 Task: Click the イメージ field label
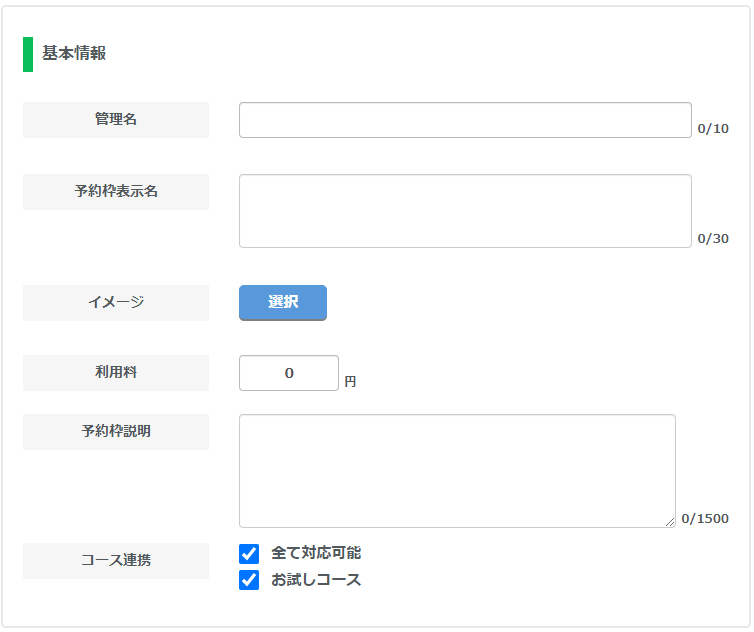tap(116, 303)
